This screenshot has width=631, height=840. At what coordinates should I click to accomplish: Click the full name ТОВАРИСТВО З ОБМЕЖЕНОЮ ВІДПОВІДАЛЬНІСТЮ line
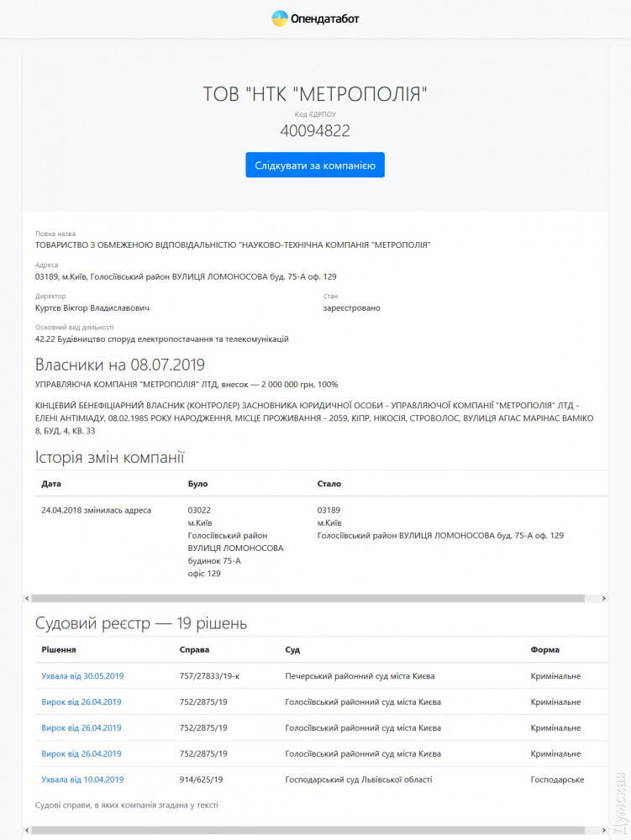[233, 244]
